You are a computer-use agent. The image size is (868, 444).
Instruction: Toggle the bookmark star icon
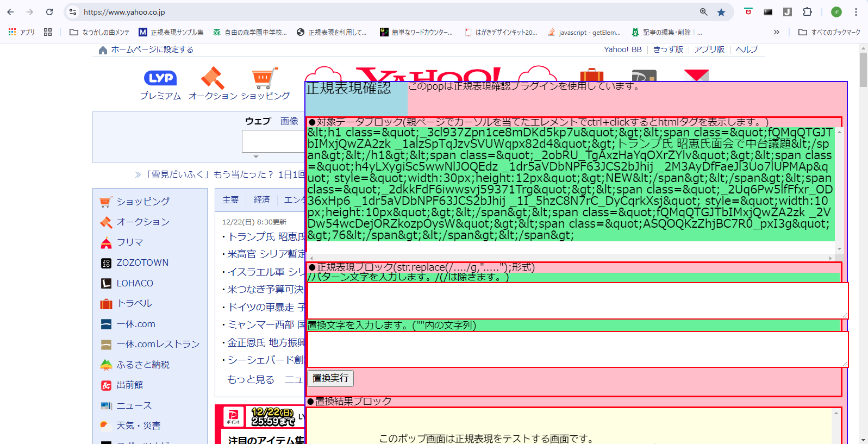pos(721,12)
